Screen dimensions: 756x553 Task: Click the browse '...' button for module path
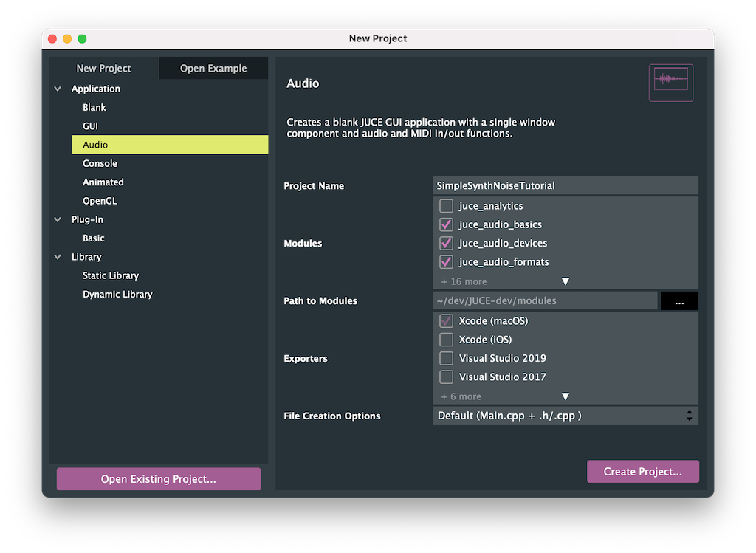pos(679,301)
